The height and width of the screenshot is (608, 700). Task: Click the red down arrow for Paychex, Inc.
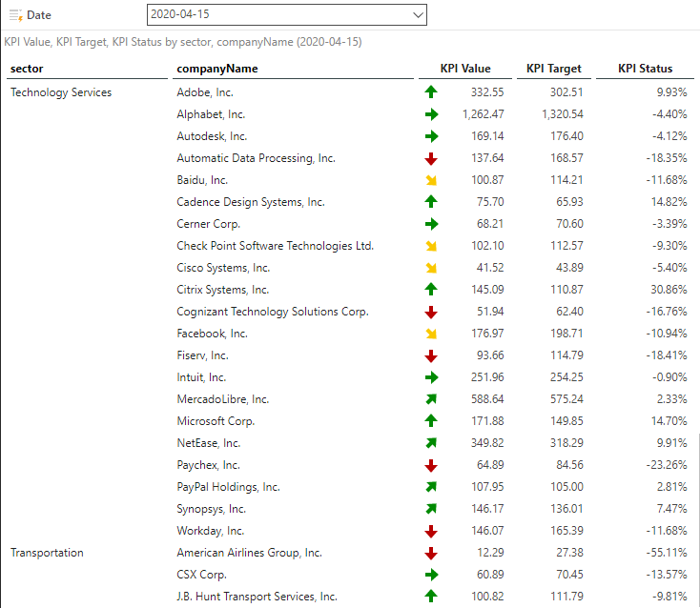[431, 465]
